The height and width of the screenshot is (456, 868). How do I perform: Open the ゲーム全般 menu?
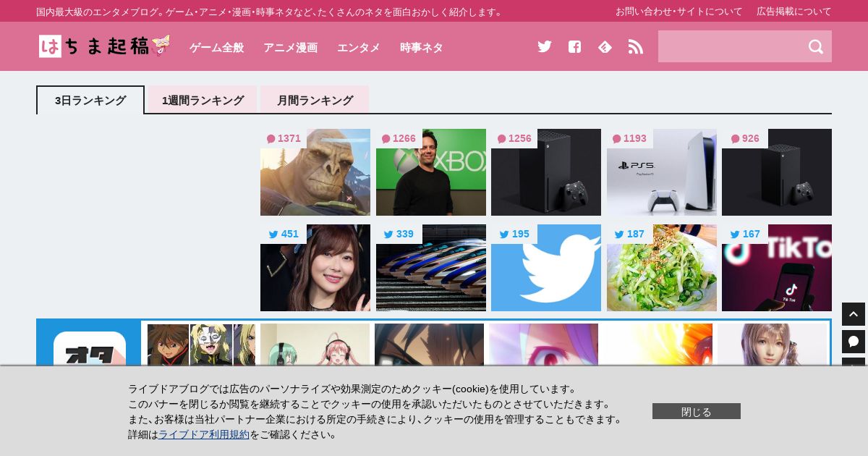tap(216, 47)
